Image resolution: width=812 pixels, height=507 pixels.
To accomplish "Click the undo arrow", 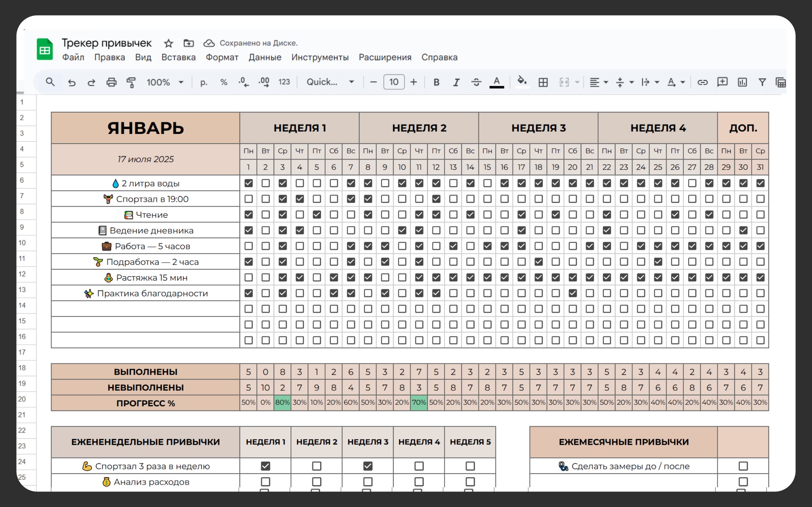I will tap(71, 82).
